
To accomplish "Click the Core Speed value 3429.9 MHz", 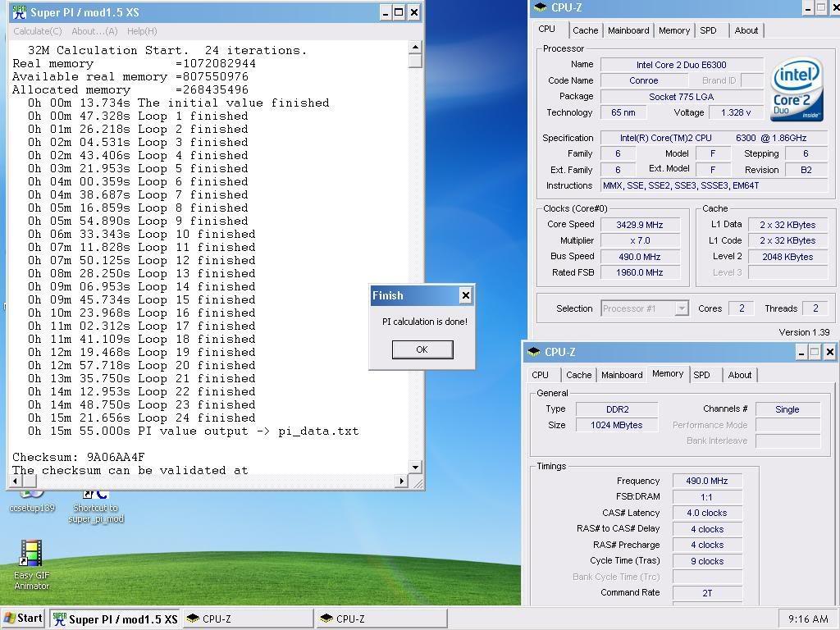I will 640,225.
